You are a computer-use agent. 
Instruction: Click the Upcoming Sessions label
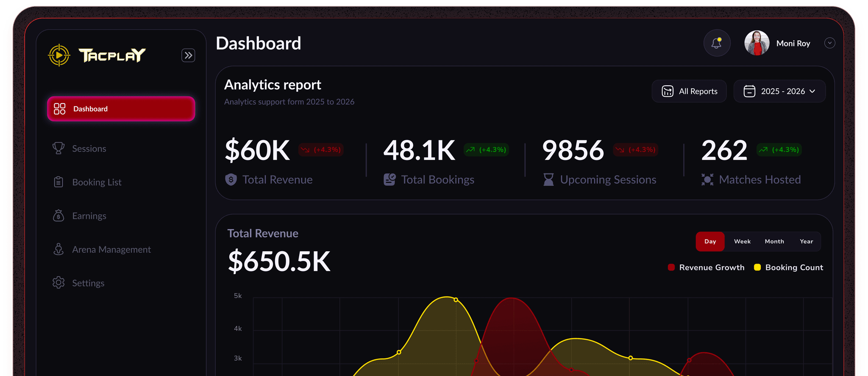pyautogui.click(x=608, y=180)
